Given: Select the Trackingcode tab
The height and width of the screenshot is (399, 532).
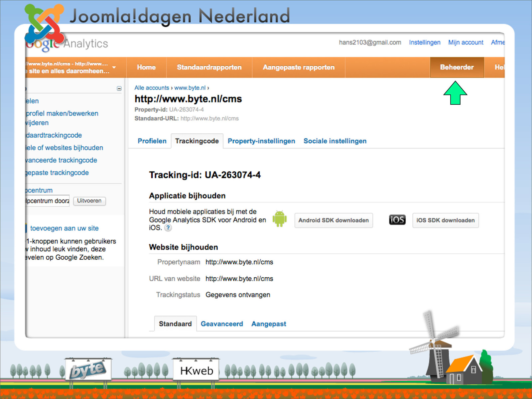Looking at the screenshot, I should pyautogui.click(x=197, y=141).
